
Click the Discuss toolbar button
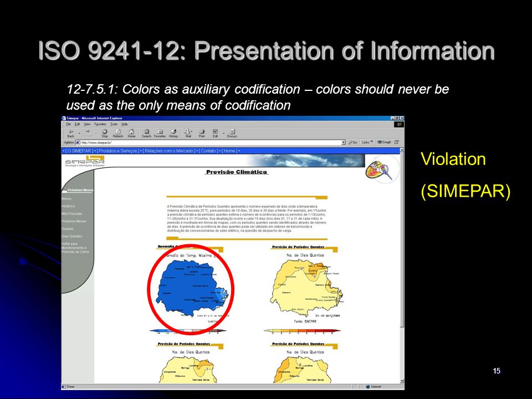coord(232,134)
